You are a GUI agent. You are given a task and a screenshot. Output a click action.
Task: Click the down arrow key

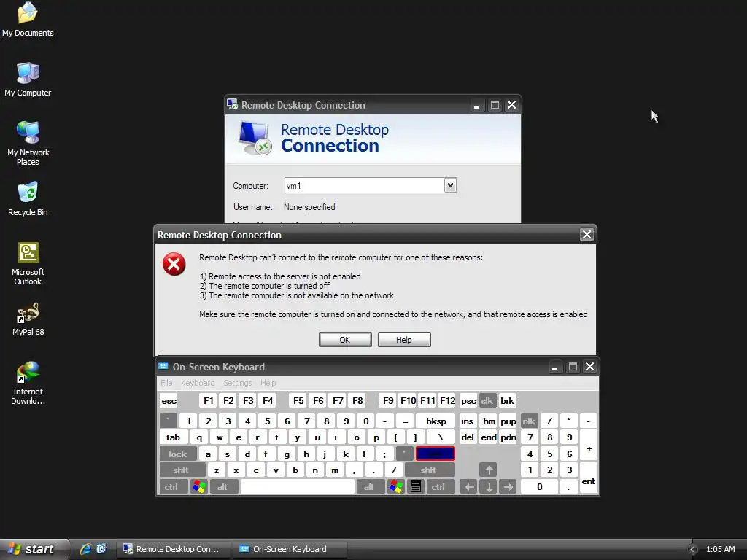(488, 486)
